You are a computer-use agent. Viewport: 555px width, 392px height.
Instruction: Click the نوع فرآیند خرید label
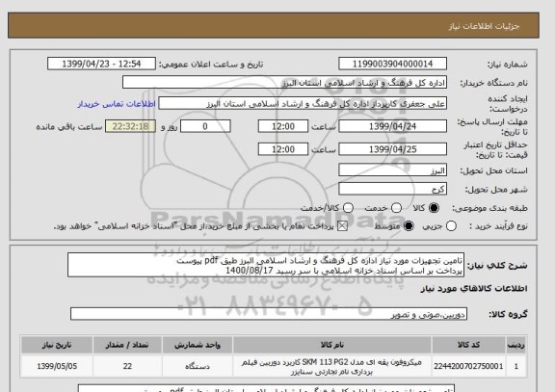(498, 226)
